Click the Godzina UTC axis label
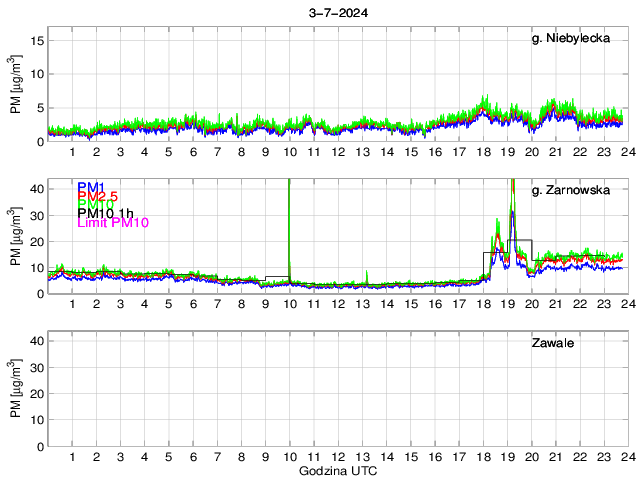Image resolution: width=640 pixels, height=480 pixels. 336,470
